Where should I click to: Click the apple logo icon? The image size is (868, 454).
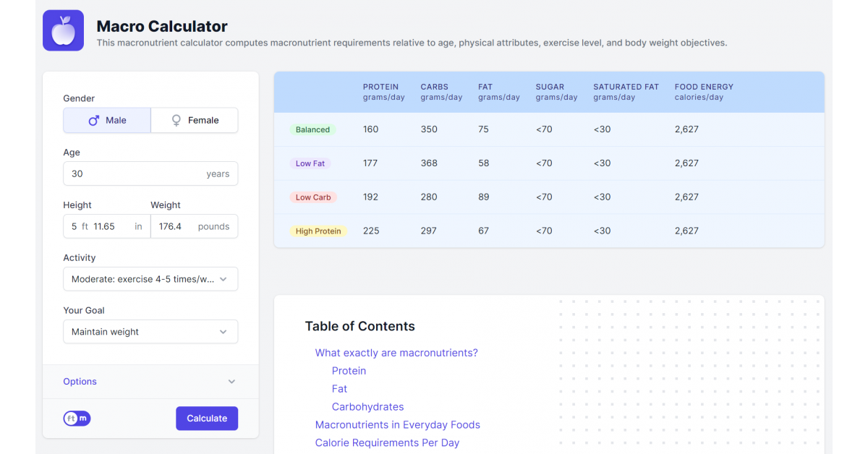coord(63,30)
